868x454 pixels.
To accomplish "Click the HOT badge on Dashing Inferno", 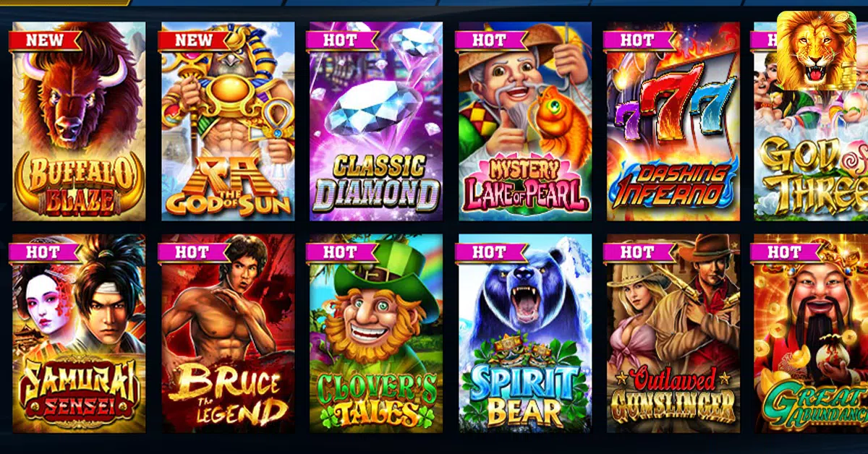I will (x=638, y=40).
